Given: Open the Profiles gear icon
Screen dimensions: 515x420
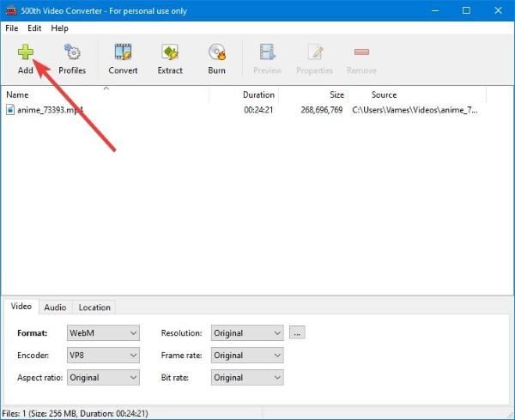Looking at the screenshot, I should pos(72,52).
